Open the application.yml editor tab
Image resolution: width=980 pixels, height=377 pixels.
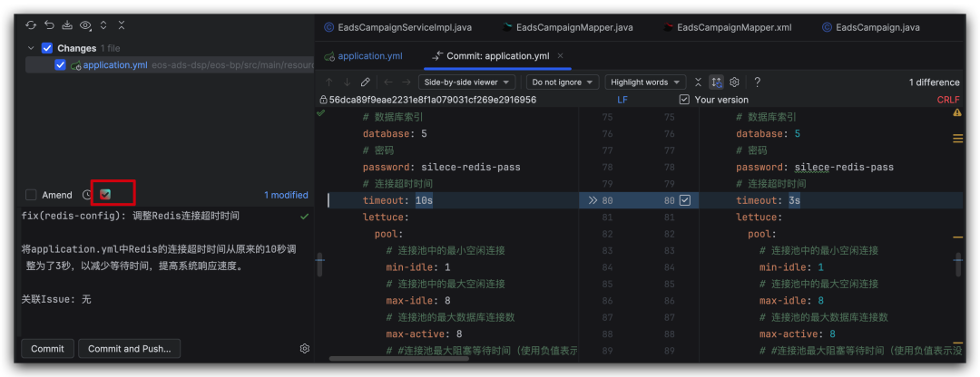point(363,56)
